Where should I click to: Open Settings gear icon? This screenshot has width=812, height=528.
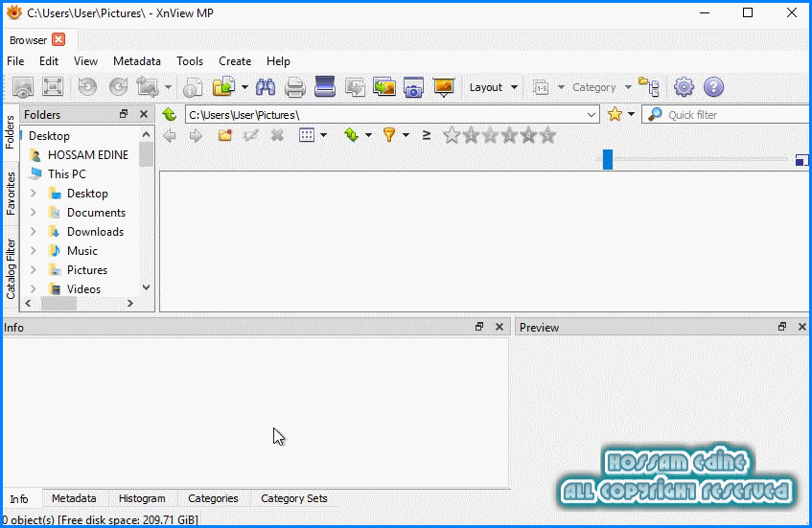pyautogui.click(x=684, y=87)
